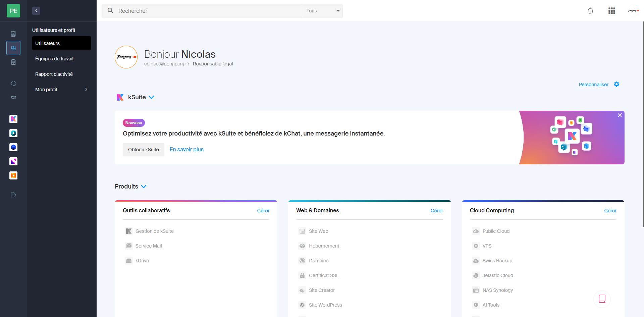Image resolution: width=644 pixels, height=317 pixels.
Task: Open the partnership handshake sidebar icon
Action: click(x=13, y=98)
